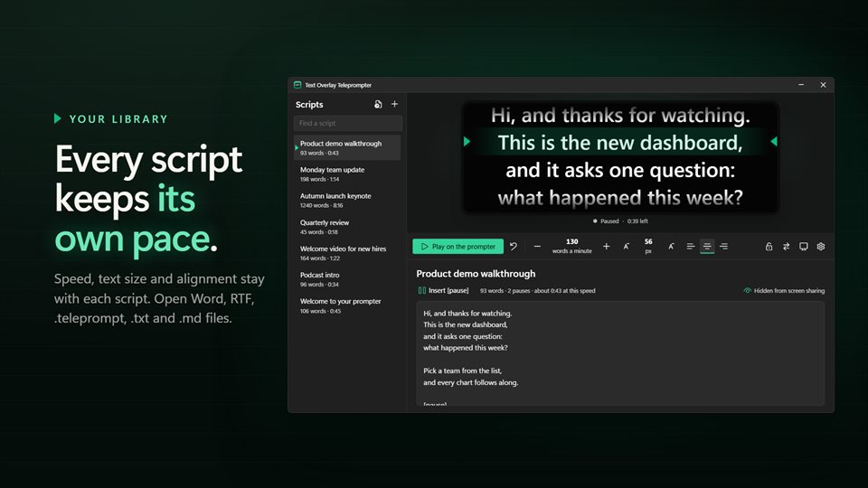Viewport: 868px width, 488px height.
Task: Select the Product demo walkthrough script
Action: pyautogui.click(x=347, y=147)
